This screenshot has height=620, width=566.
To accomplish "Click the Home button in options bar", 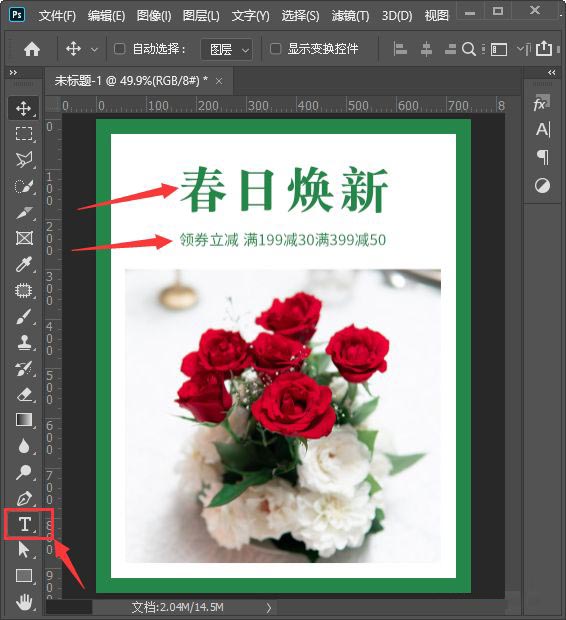I will coord(32,49).
